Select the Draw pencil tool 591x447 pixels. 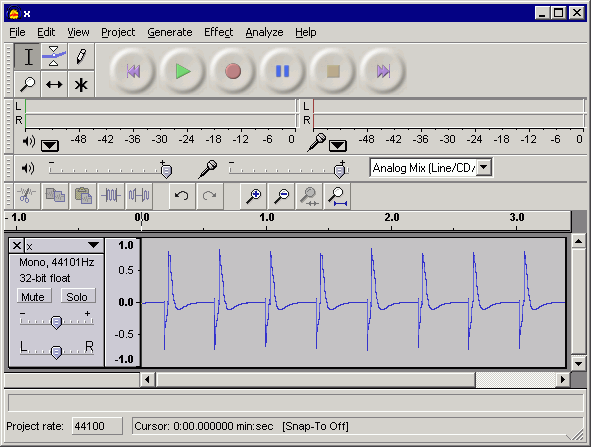pos(81,57)
